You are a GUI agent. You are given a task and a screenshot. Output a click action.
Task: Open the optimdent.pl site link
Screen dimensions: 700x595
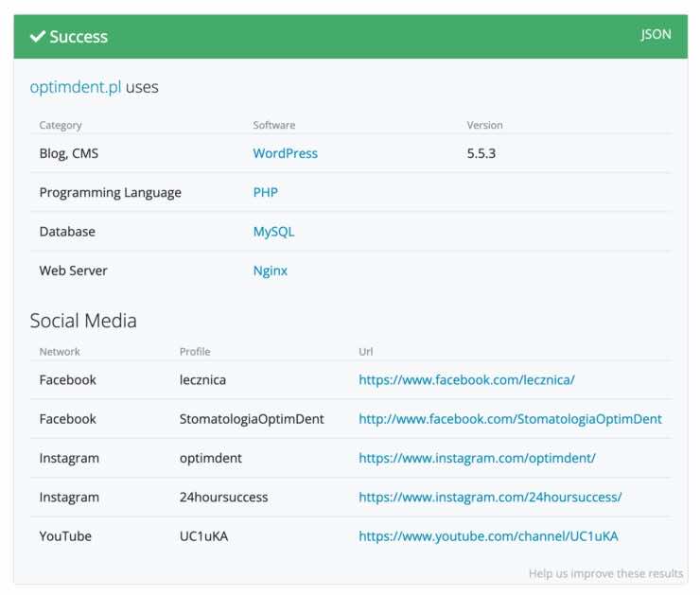(76, 87)
